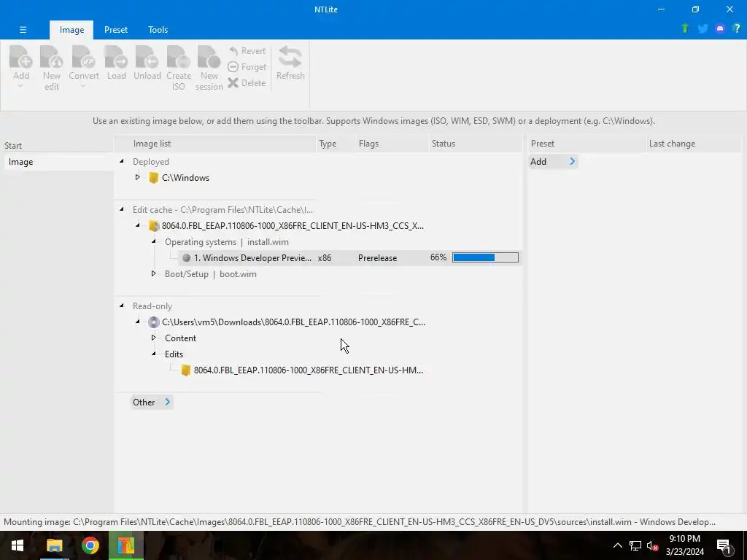Open the hamburger menu in NTLite

(x=23, y=29)
